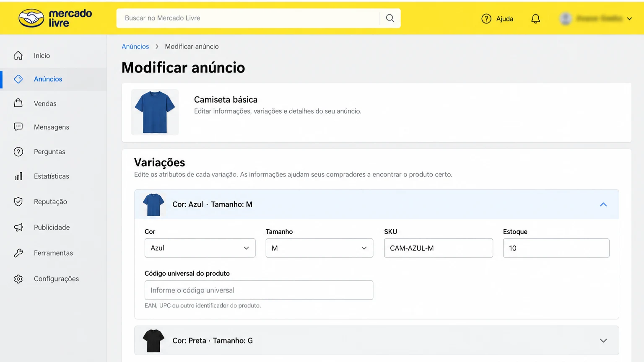Open Configurações in the sidebar
The image size is (644, 362).
coord(56,279)
